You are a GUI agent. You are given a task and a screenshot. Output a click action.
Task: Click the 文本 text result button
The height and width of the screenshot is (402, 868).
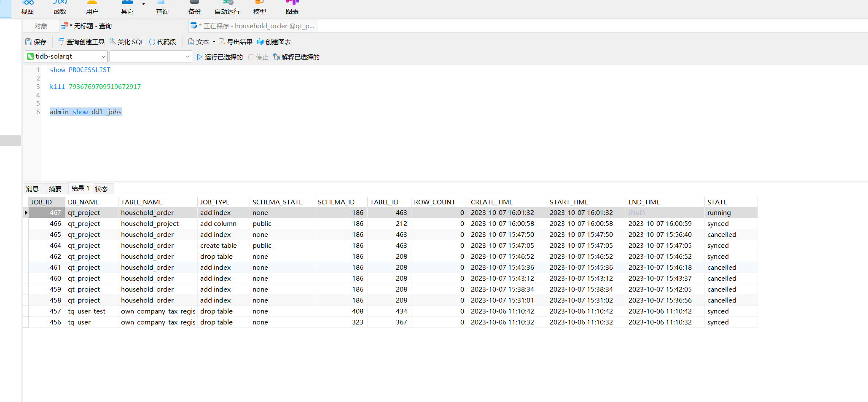click(199, 42)
